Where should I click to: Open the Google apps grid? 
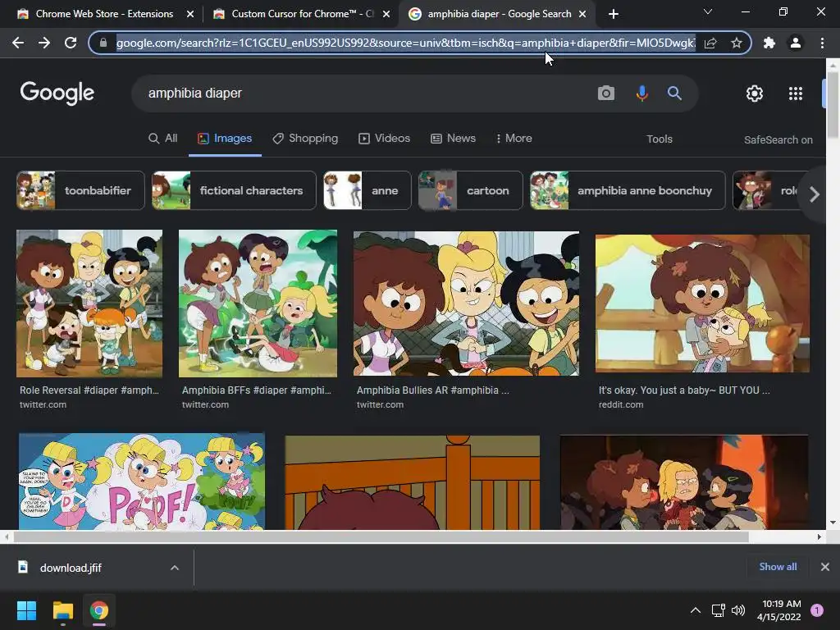[x=796, y=94]
